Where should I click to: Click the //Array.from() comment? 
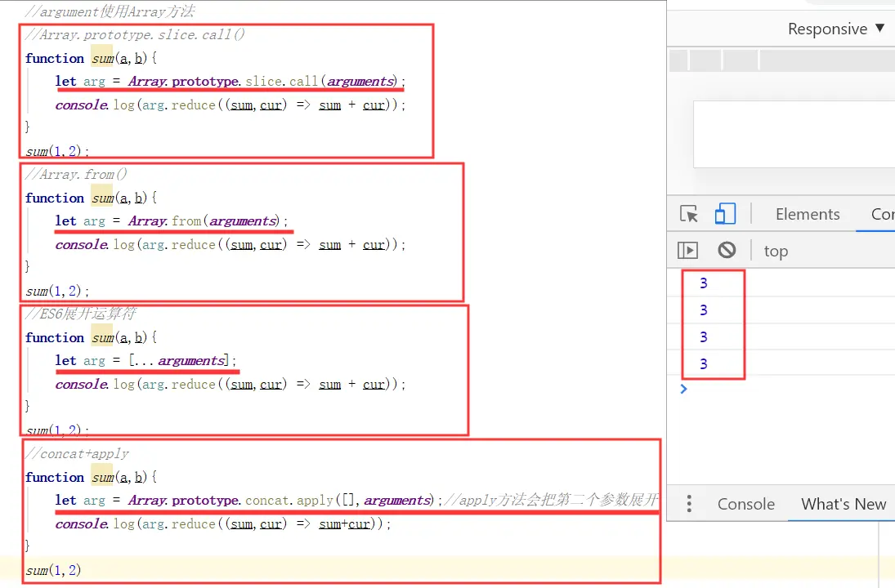[x=76, y=175]
